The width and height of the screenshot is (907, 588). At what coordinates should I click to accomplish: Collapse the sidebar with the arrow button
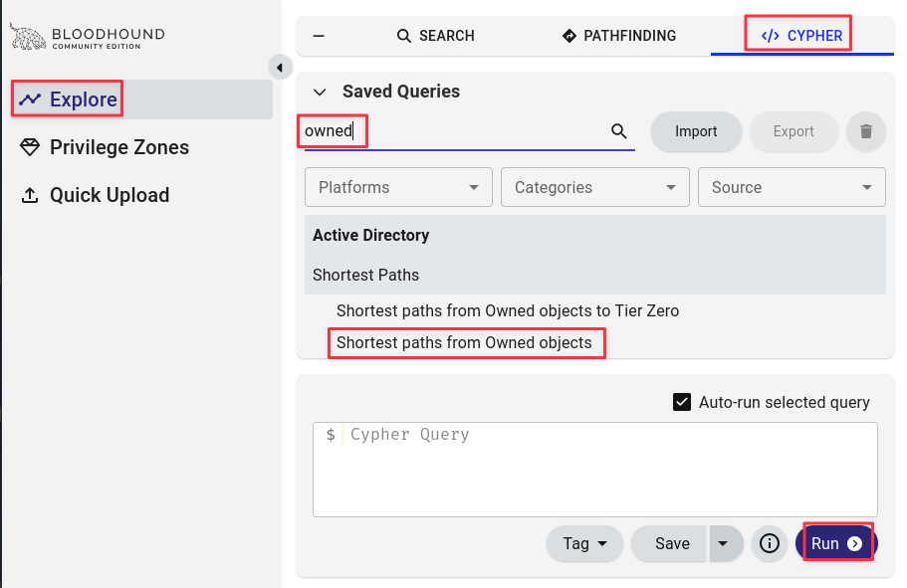click(x=280, y=68)
